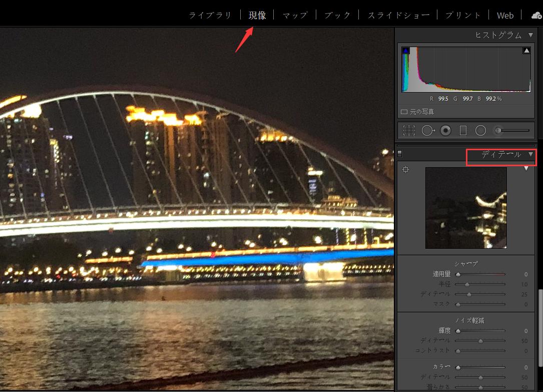The image size is (543, 392).
Task: Go to the スライドショー module
Action: coord(398,16)
